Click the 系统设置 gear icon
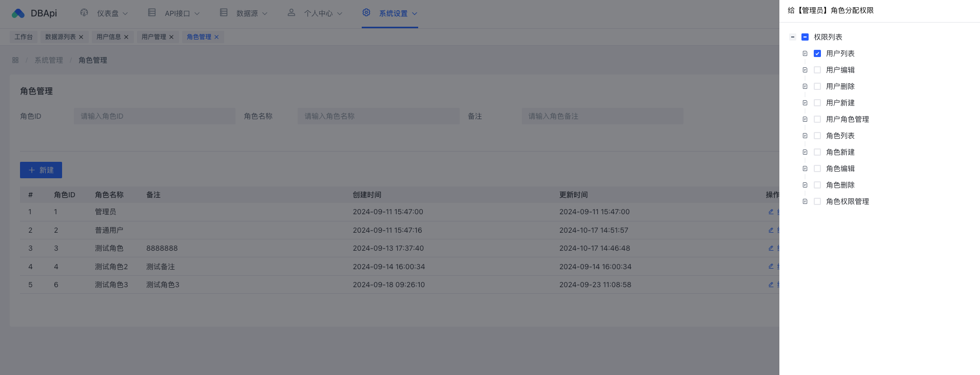Viewport: 980px width, 375px height. tap(366, 12)
